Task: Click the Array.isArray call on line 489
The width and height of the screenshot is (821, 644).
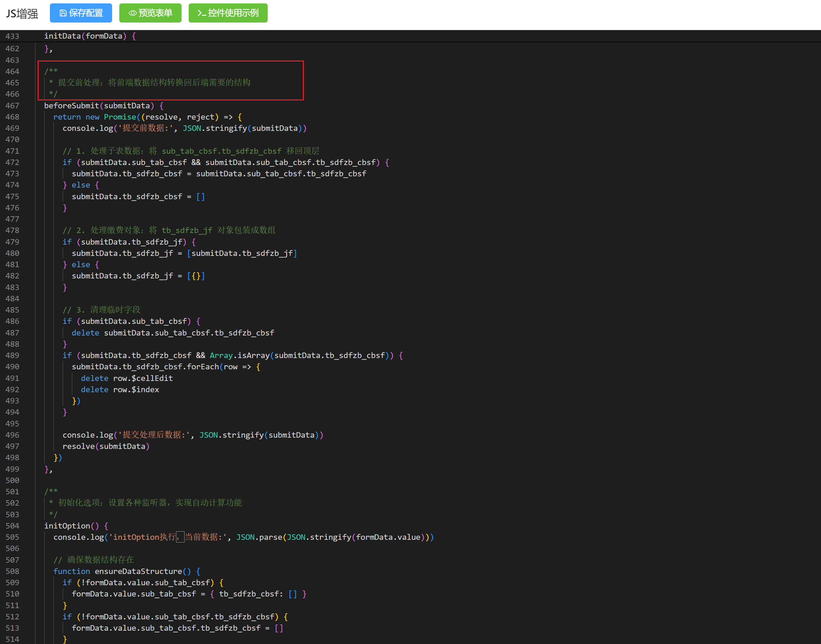Action: (x=240, y=355)
